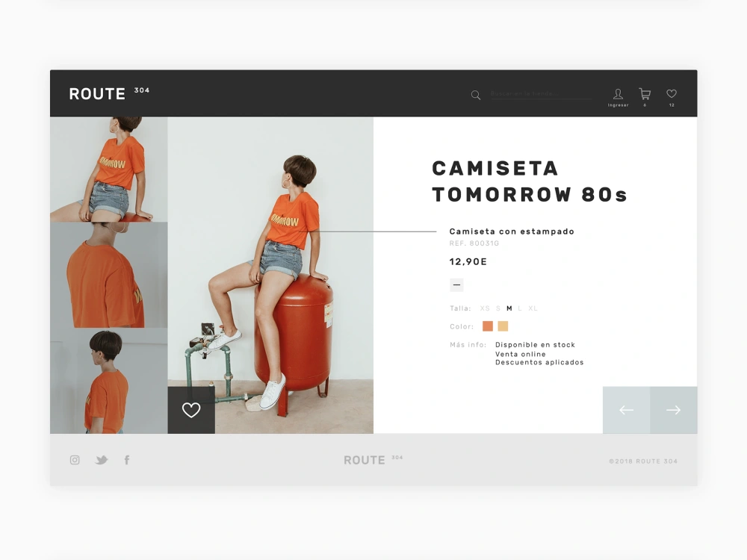This screenshot has width=747, height=560.
Task: Click the minus quantity button
Action: 456,284
